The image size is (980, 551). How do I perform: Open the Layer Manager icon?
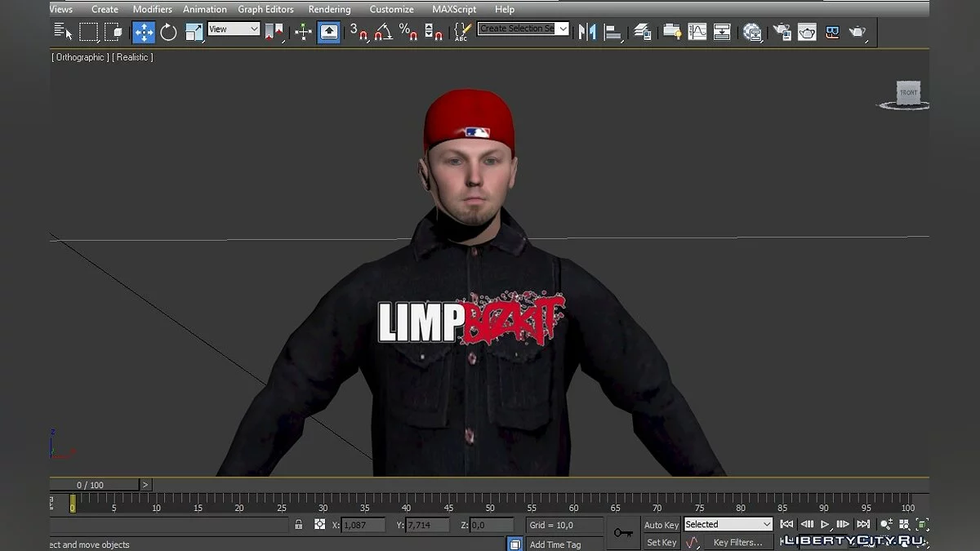click(643, 32)
